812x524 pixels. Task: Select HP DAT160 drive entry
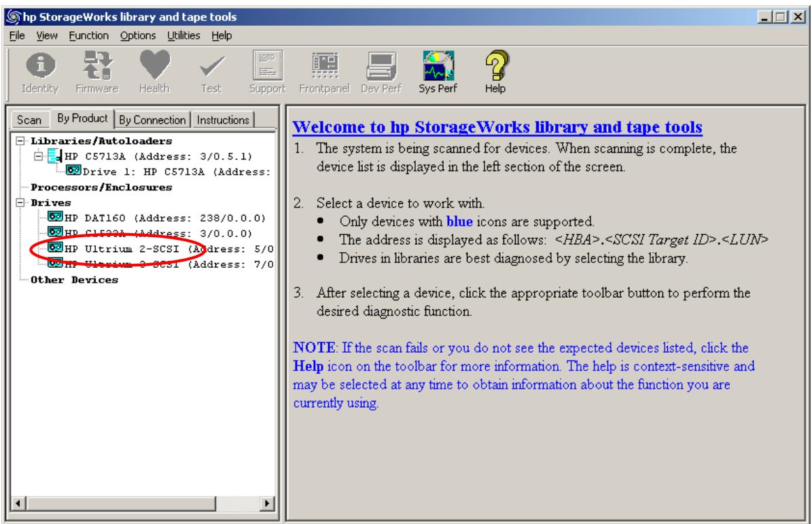164,218
